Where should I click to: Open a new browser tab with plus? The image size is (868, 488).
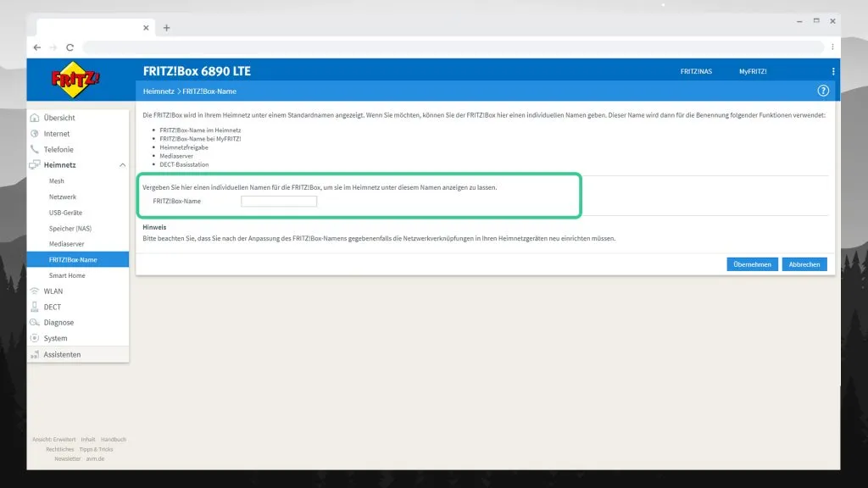tap(166, 28)
